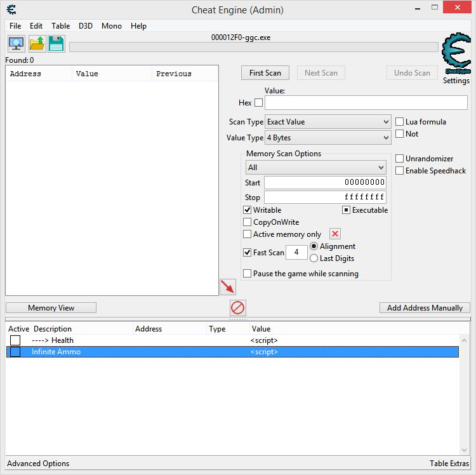
Task: Click the red X beside Active memory only
Action: coord(335,234)
